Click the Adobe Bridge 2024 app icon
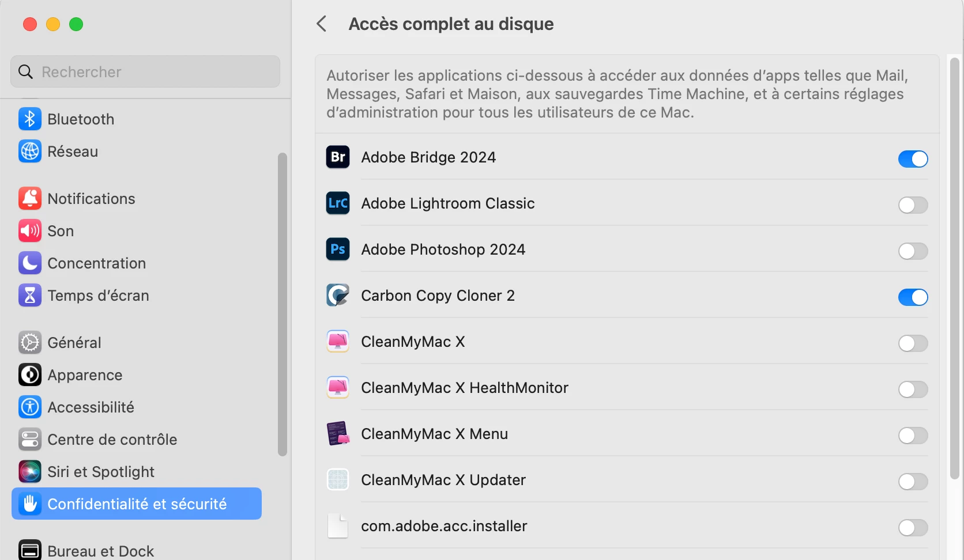 tap(338, 157)
